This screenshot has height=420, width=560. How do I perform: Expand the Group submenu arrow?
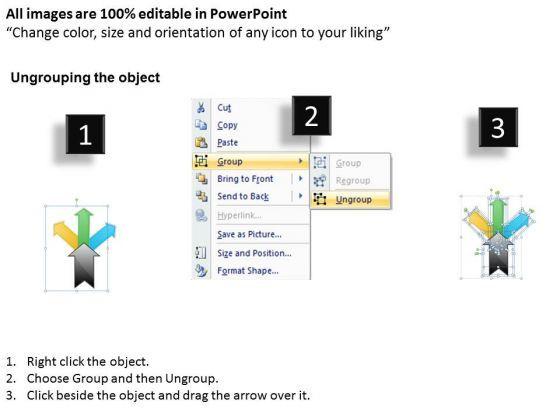tap(300, 161)
